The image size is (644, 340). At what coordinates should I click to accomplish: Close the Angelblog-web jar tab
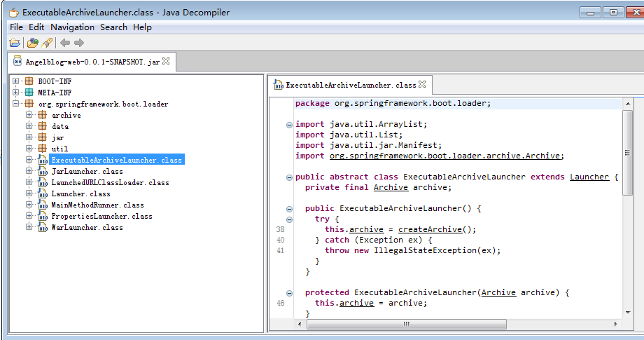[x=166, y=61]
